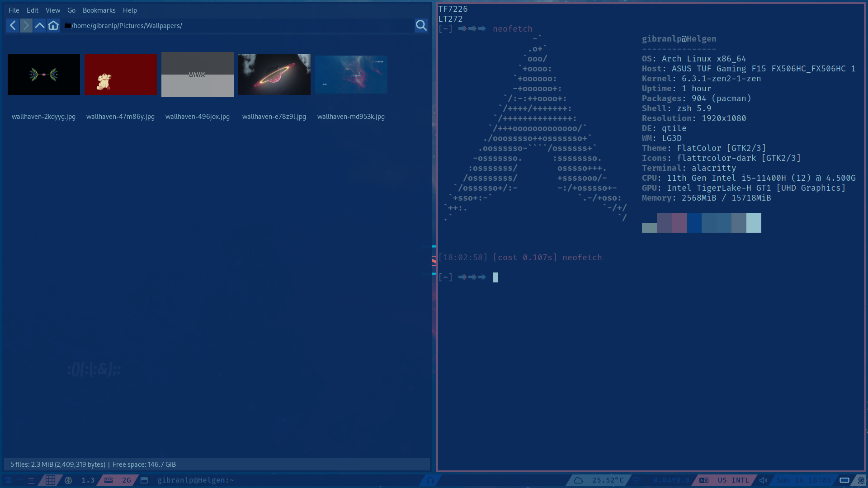Go to Home folder icon
Image resolution: width=868 pixels, height=488 pixels.
click(x=53, y=26)
